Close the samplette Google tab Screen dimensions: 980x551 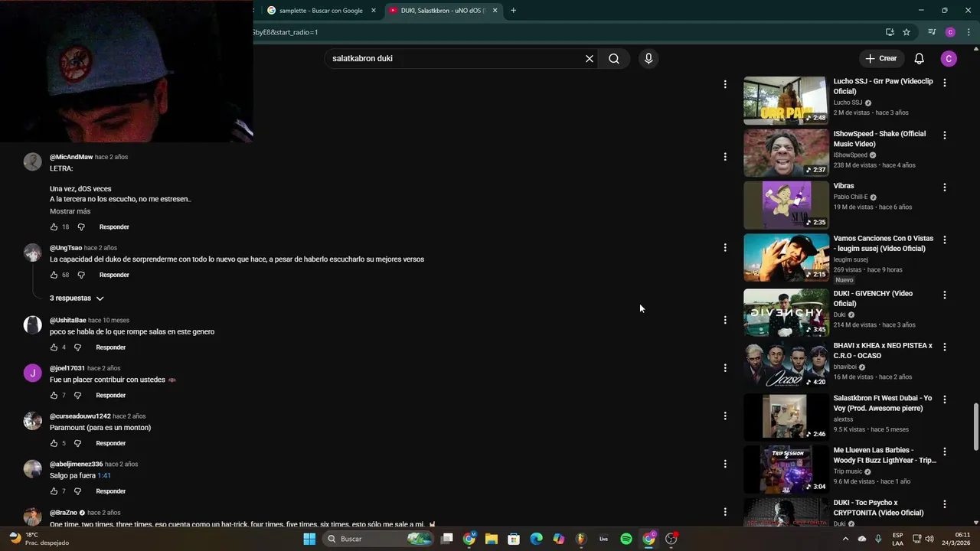[374, 11]
